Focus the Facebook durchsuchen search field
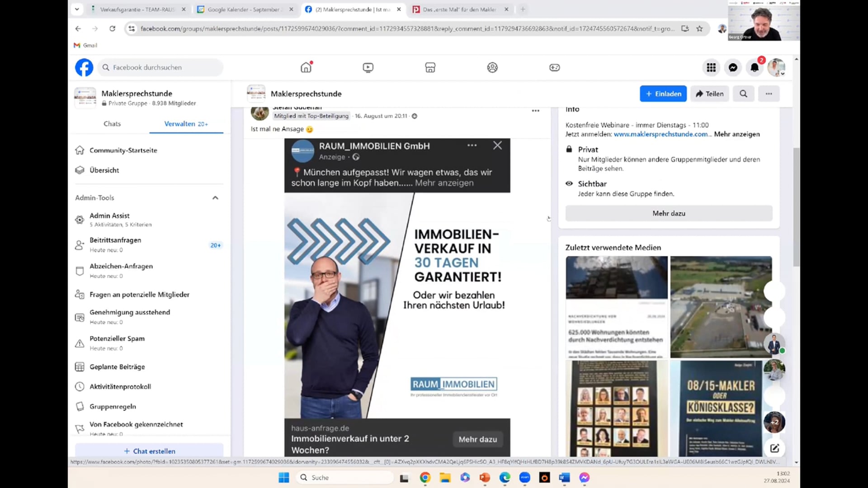 point(160,67)
